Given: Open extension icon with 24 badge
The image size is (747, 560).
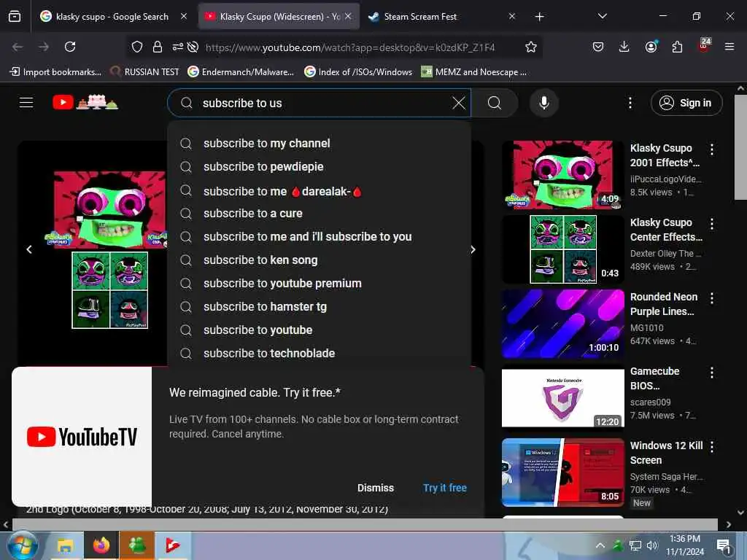Looking at the screenshot, I should coord(704,45).
